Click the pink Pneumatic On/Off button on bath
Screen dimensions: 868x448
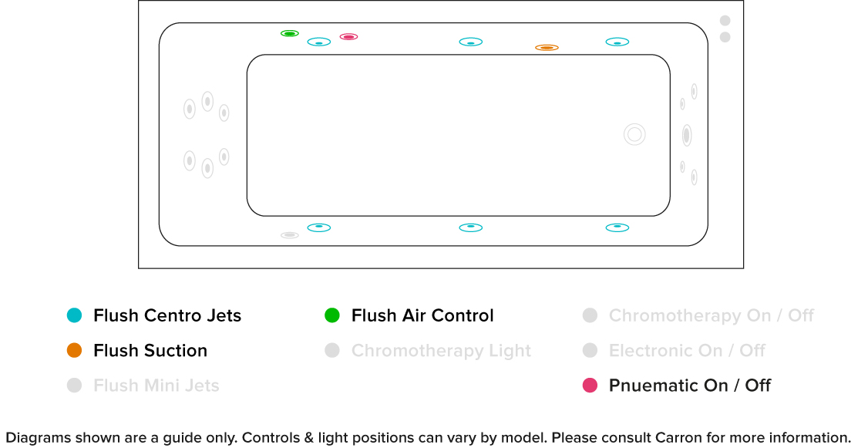tap(348, 36)
